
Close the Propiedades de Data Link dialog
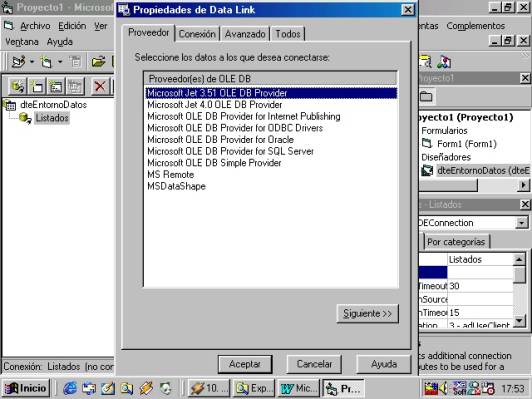[x=408, y=10]
